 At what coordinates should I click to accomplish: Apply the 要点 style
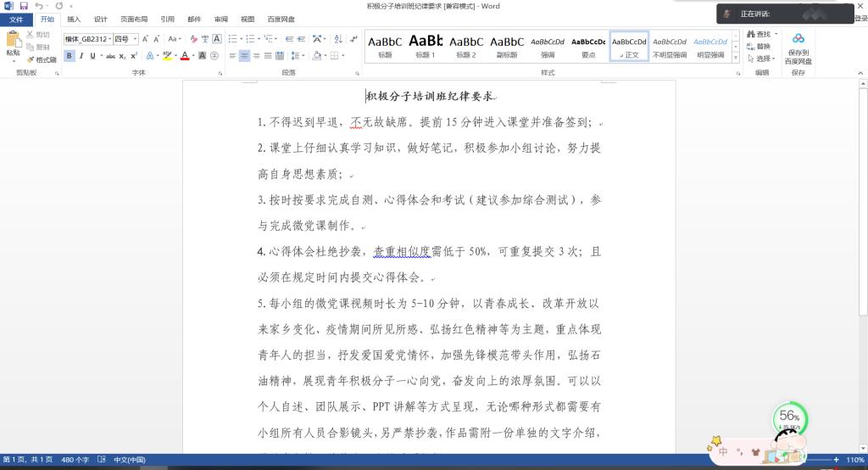[588, 46]
